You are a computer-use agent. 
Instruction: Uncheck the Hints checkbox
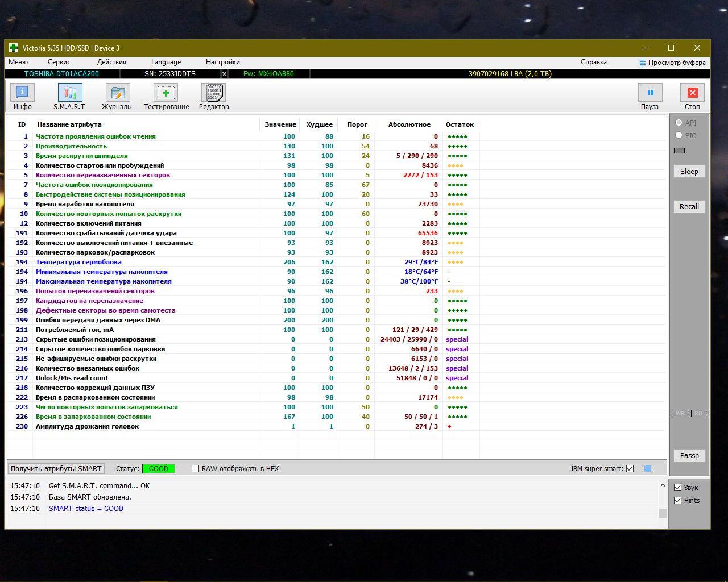[x=678, y=501]
